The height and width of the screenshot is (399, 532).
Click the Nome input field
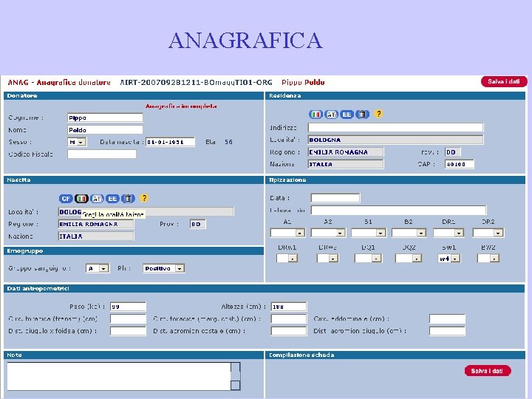click(105, 130)
